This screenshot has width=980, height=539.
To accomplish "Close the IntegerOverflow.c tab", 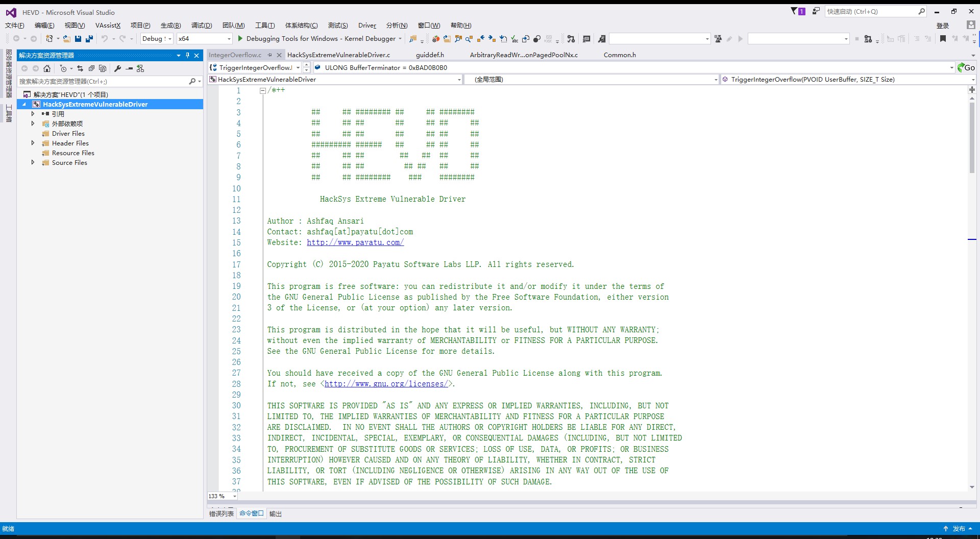I will [x=279, y=55].
